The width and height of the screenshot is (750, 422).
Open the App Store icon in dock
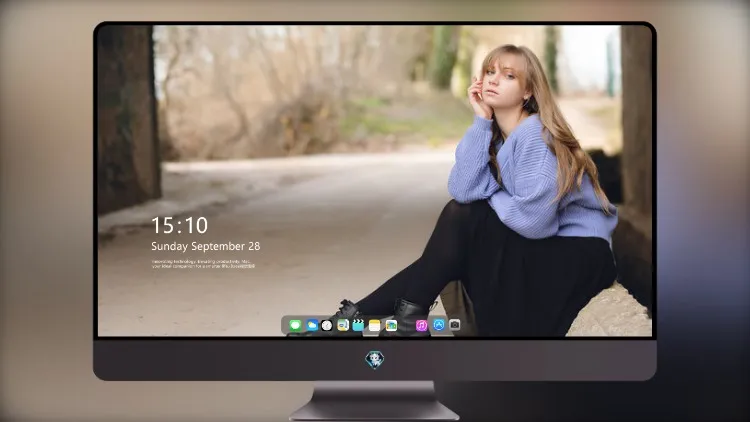(439, 325)
